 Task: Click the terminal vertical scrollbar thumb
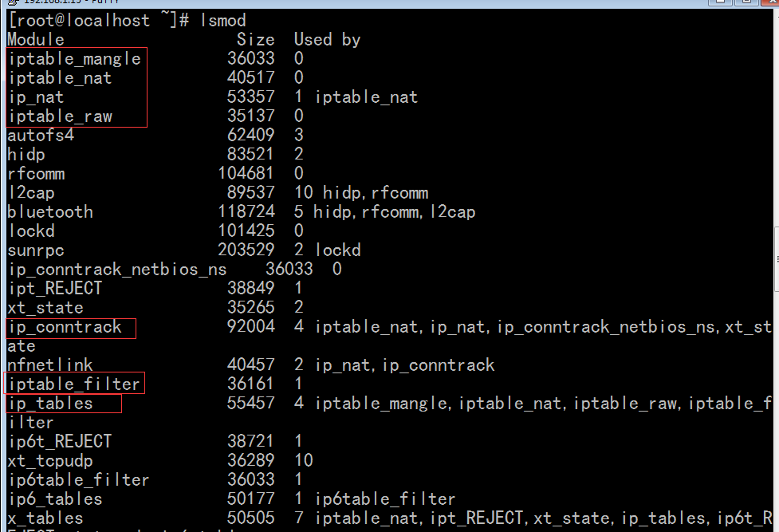[777, 258]
